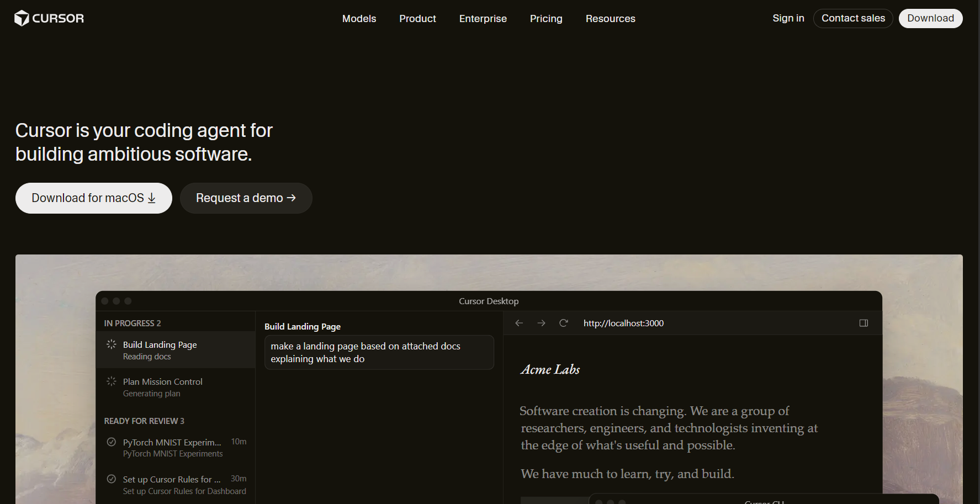Open the Enterprise menu
This screenshot has height=504, width=980.
(x=483, y=19)
